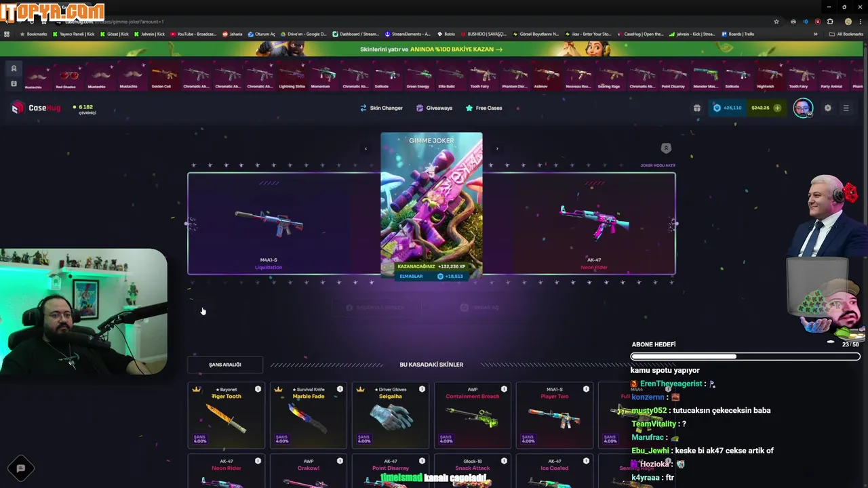Image resolution: width=868 pixels, height=488 pixels.
Task: Toggle the Joker modu aktif label
Action: point(658,165)
